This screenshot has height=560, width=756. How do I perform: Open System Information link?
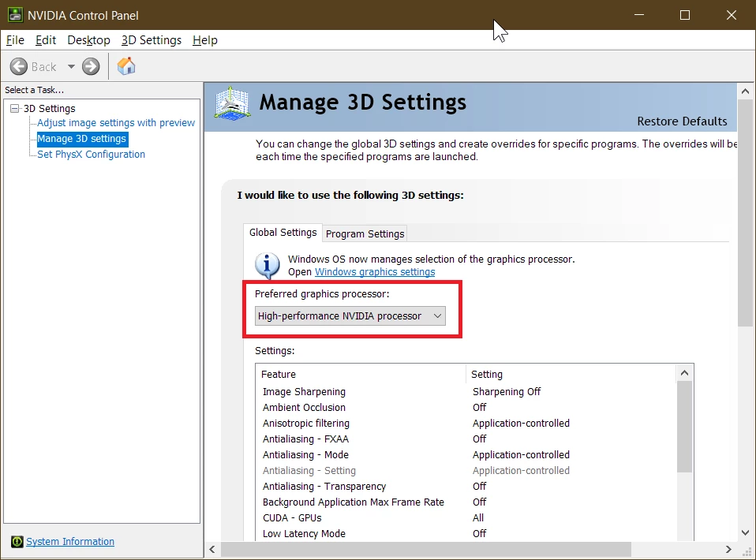tap(70, 542)
